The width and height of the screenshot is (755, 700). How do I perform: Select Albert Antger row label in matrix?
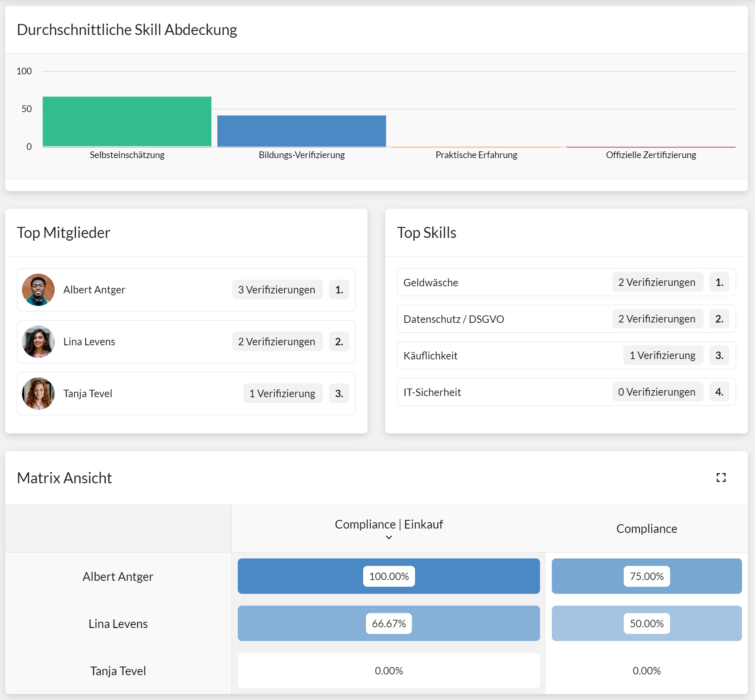(118, 577)
